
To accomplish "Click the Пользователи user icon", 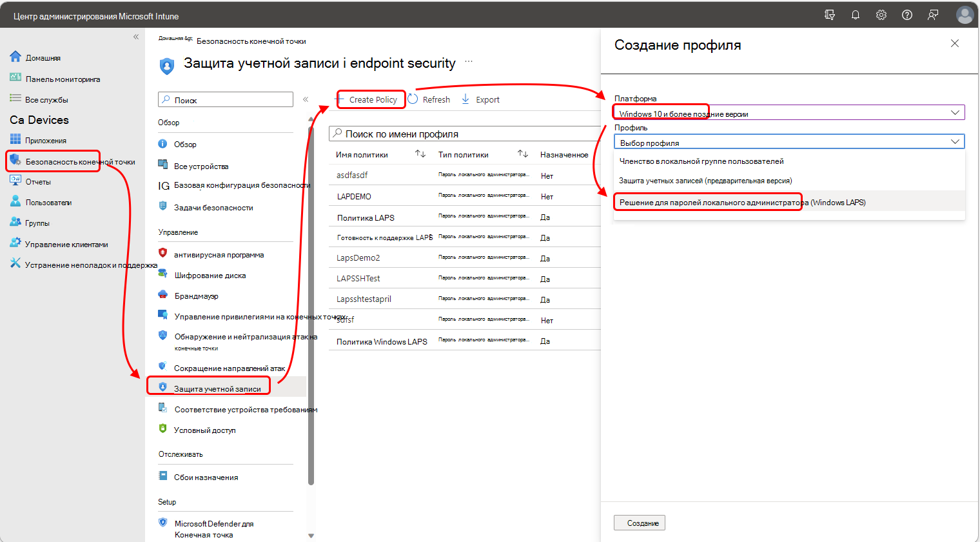I will [15, 201].
